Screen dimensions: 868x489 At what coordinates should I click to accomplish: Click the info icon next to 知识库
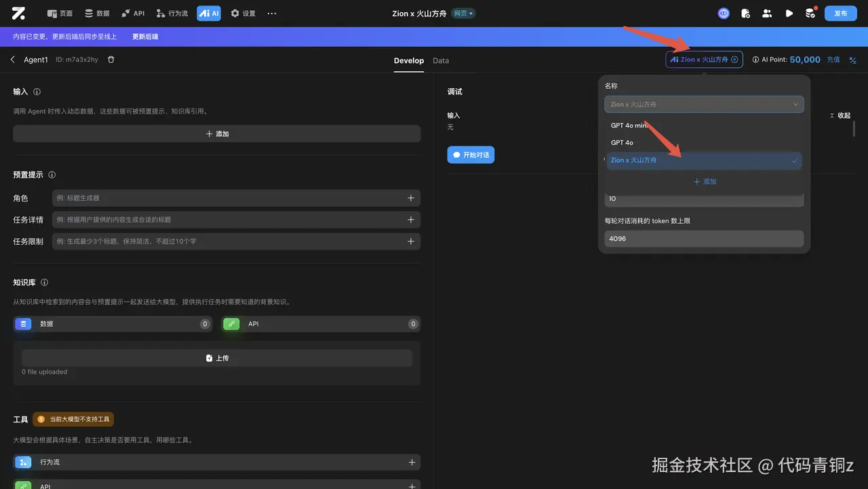44,282
